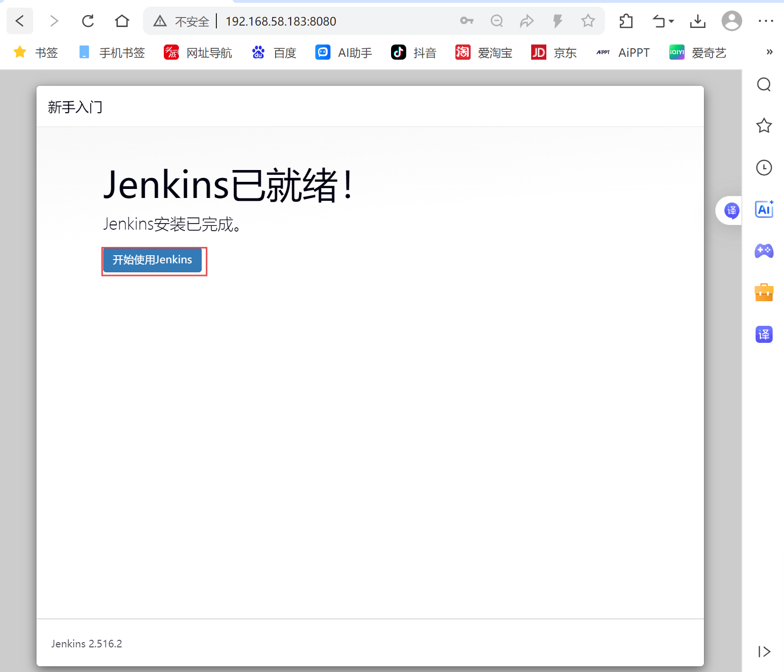Viewport: 784px width, 672px height.
Task: Open the 爱淘宝 bookmark
Action: coord(484,53)
